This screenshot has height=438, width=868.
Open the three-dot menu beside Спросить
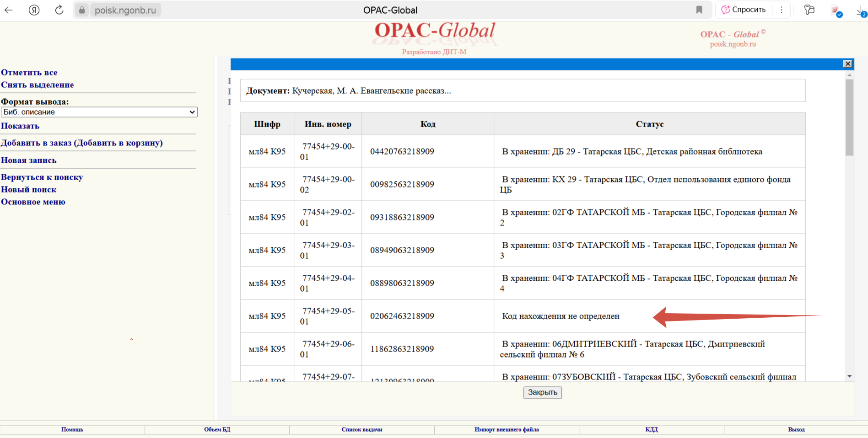(x=782, y=10)
